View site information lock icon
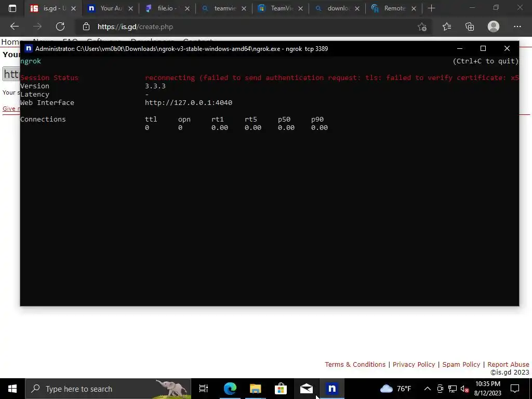Image resolution: width=532 pixels, height=399 pixels. pos(86,26)
